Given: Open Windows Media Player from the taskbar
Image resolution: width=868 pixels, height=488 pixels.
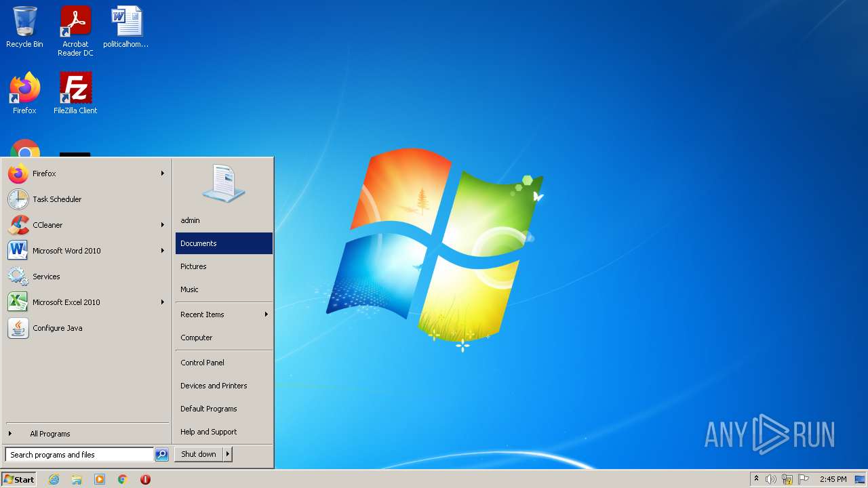Looking at the screenshot, I should (x=100, y=479).
